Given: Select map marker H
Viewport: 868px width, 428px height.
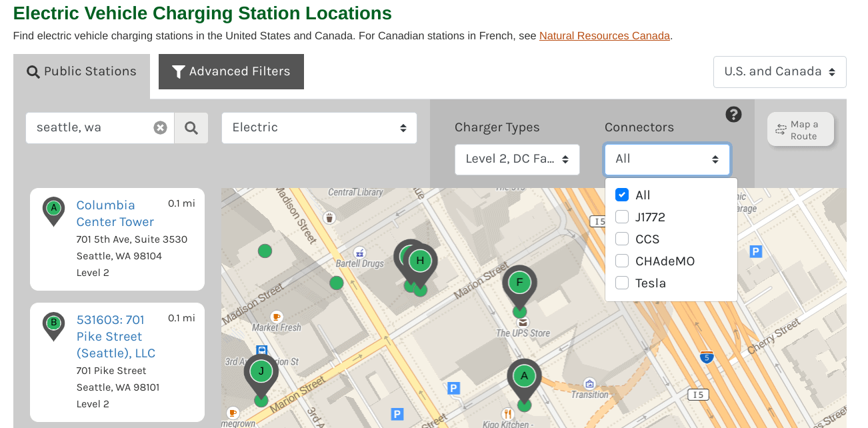Looking at the screenshot, I should [x=421, y=261].
